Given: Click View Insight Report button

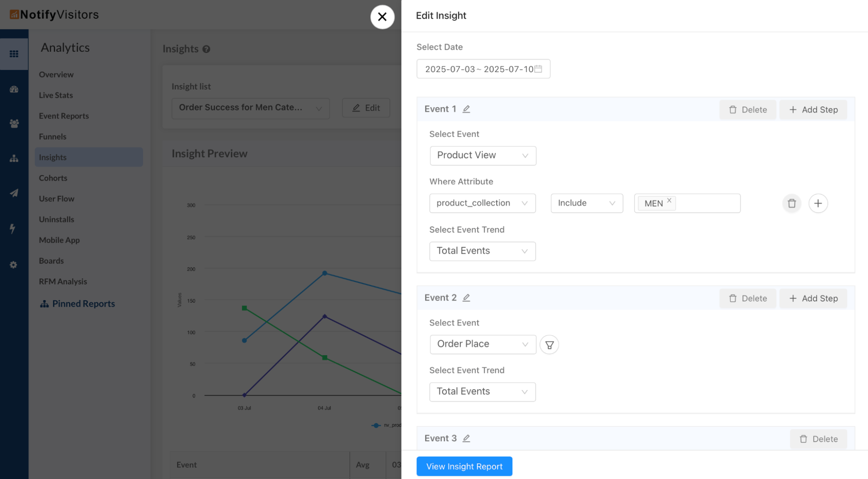Looking at the screenshot, I should (x=464, y=466).
